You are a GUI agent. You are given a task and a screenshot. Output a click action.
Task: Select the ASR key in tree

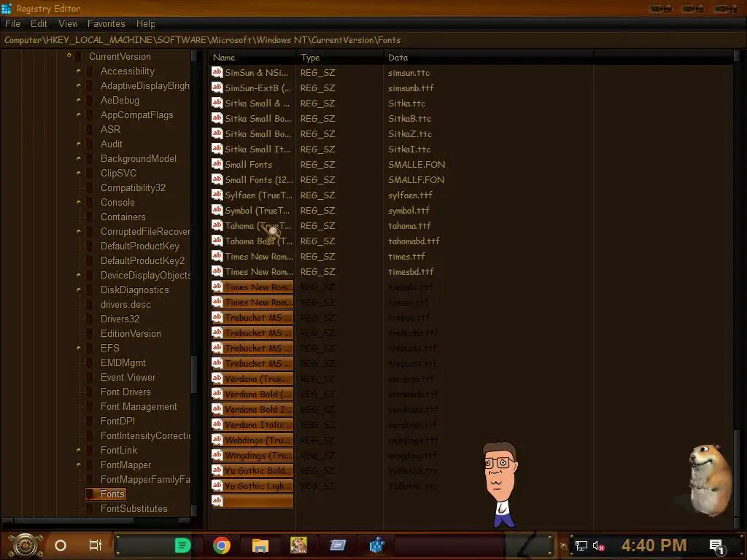(110, 130)
